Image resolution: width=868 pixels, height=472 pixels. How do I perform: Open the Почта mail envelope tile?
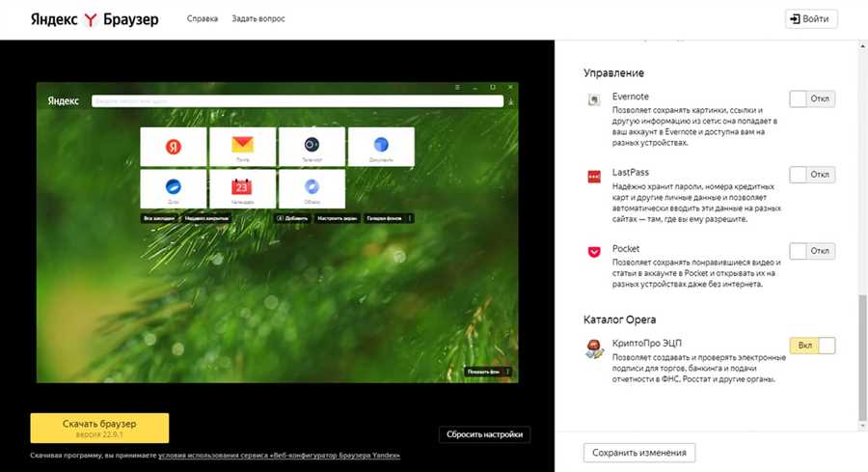click(242, 147)
